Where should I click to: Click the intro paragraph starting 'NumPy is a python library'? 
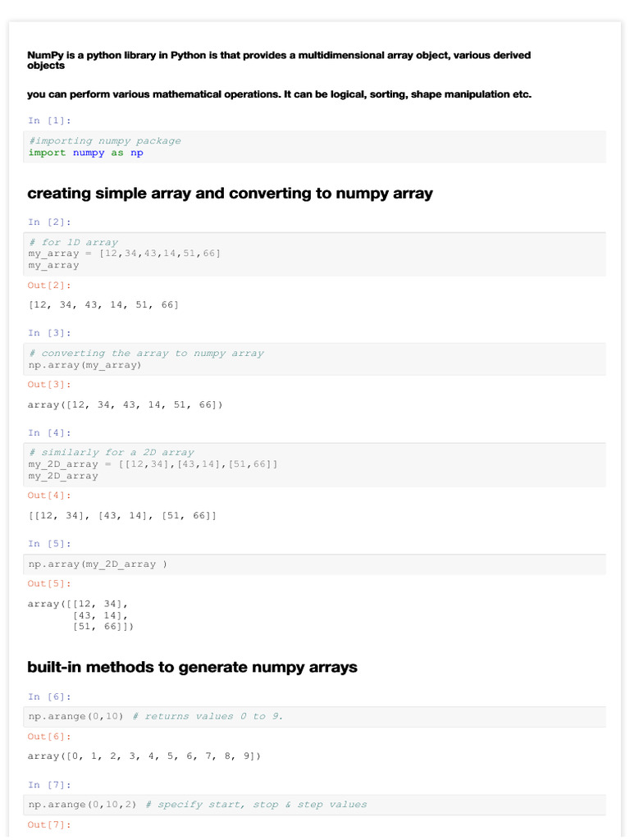(279, 60)
